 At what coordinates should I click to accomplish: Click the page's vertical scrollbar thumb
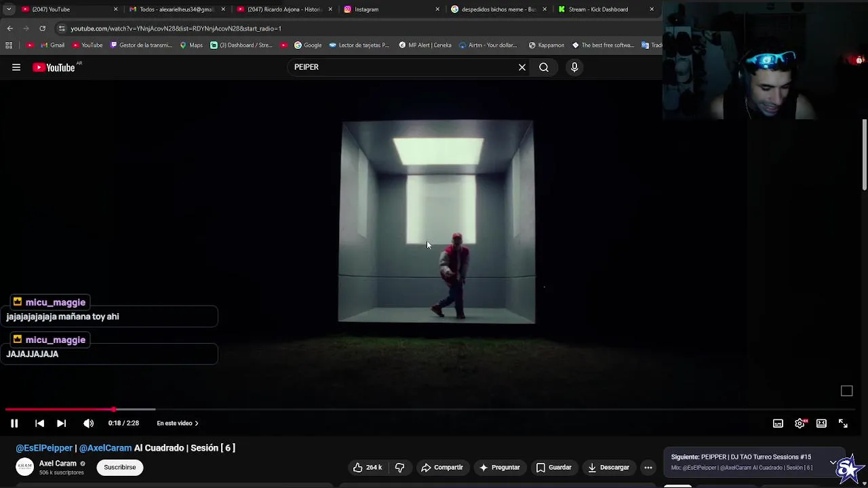(x=865, y=155)
